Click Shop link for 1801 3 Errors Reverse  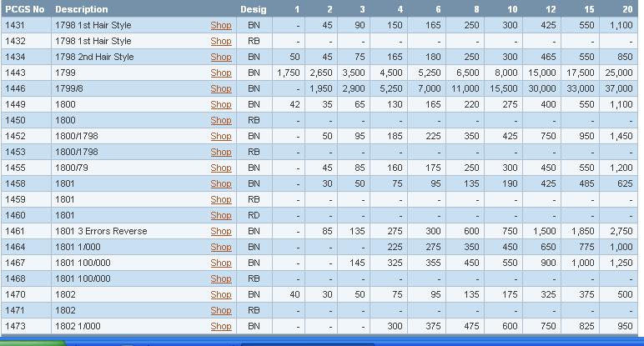click(x=220, y=231)
